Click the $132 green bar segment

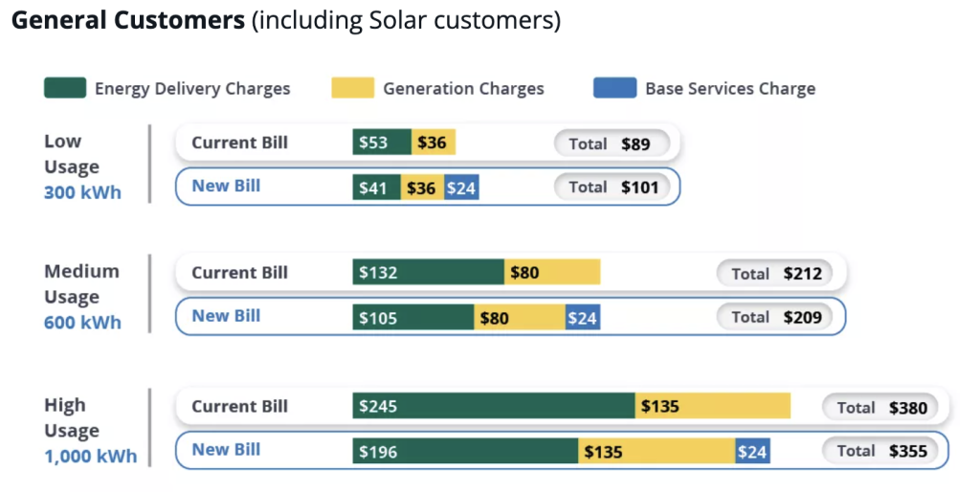pyautogui.click(x=428, y=273)
